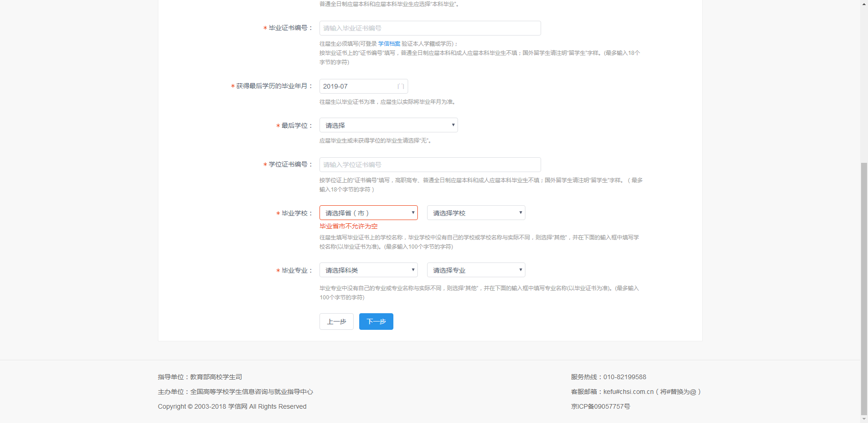Click the 毕业专业 field label text
Screen dimensions: 868x423
[295, 270]
